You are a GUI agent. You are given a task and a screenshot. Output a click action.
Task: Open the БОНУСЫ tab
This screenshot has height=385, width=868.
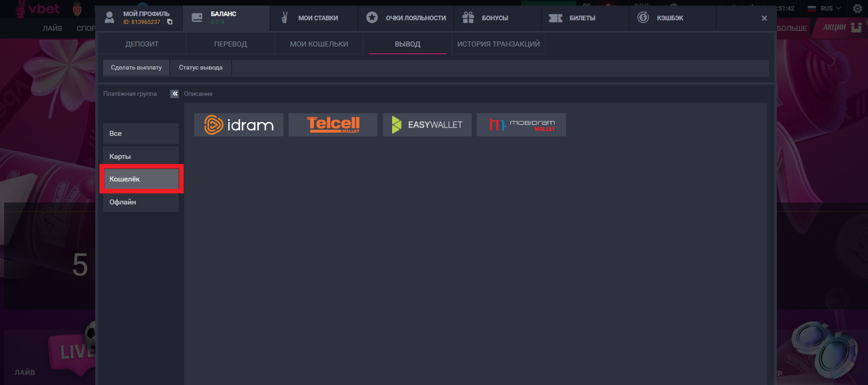498,18
